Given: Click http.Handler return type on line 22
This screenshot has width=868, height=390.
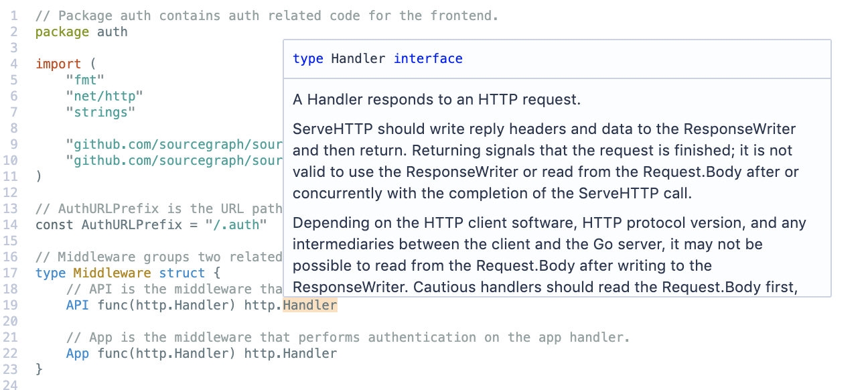Looking at the screenshot, I should pyautogui.click(x=291, y=354).
